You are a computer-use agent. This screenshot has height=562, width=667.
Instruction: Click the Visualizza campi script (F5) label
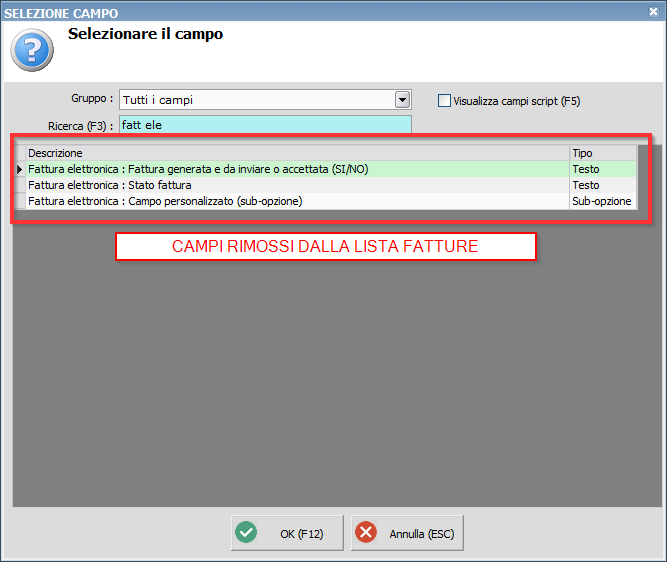pyautogui.click(x=516, y=101)
